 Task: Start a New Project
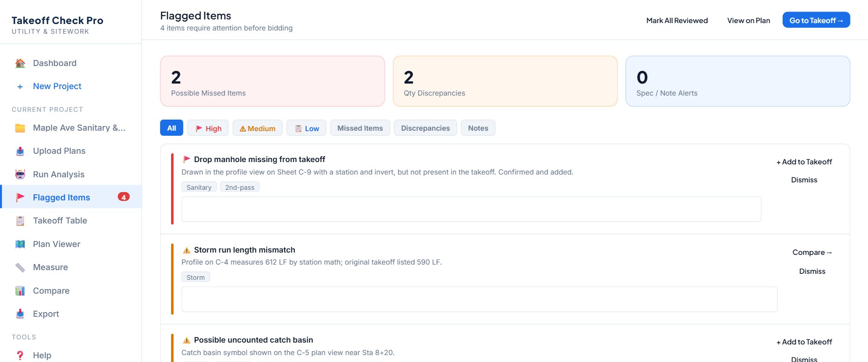71,86
